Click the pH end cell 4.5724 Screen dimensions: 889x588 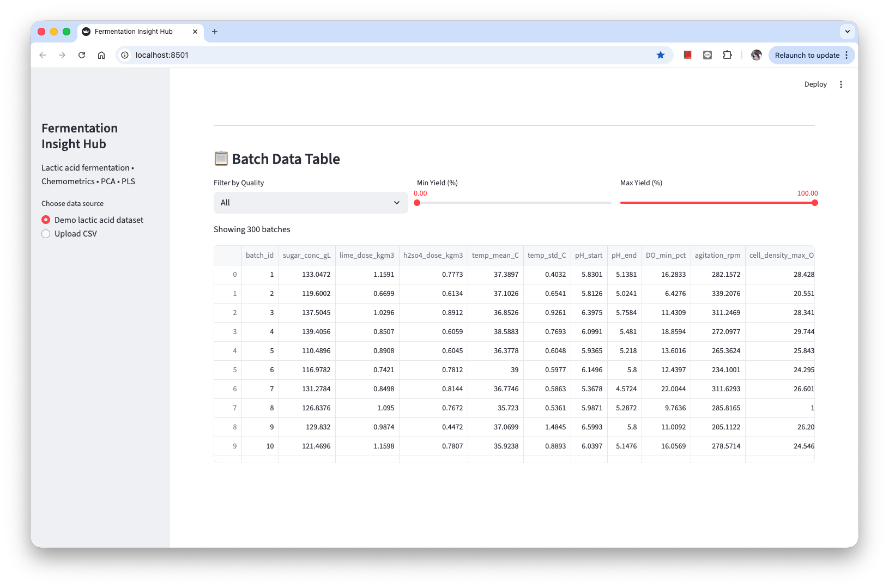[x=624, y=389]
